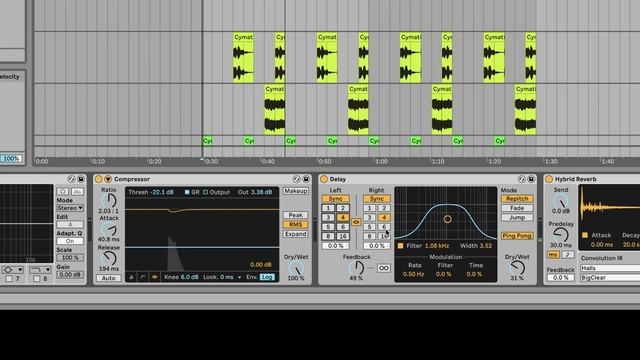Enable EQ band 8 checkbox
The image size is (640, 360).
click(x=36, y=279)
